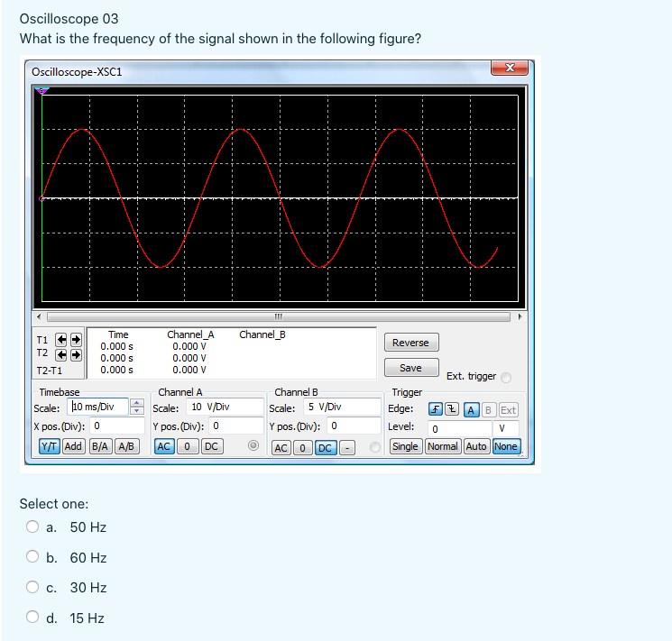Click the horizontal display scrollbar
Image resolution: width=672 pixels, height=641 pixels.
pos(279,317)
